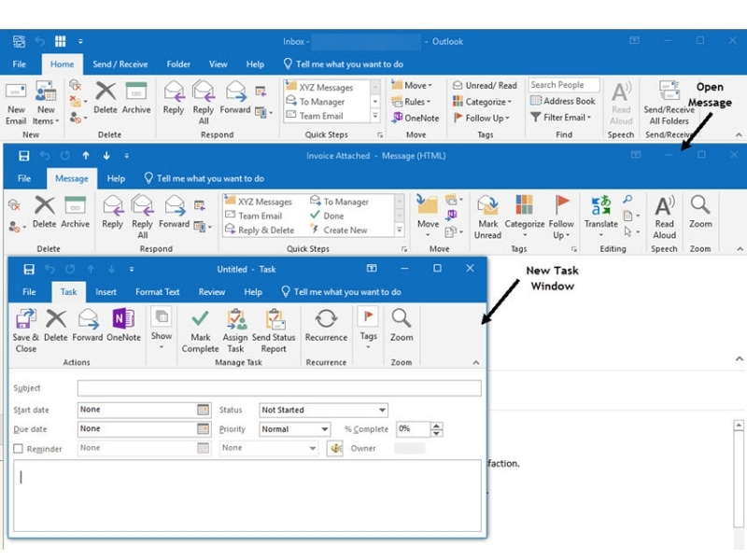Viewport: 747px width, 560px height.
Task: Click previous item up arrow in Message window
Action: pyautogui.click(x=86, y=155)
